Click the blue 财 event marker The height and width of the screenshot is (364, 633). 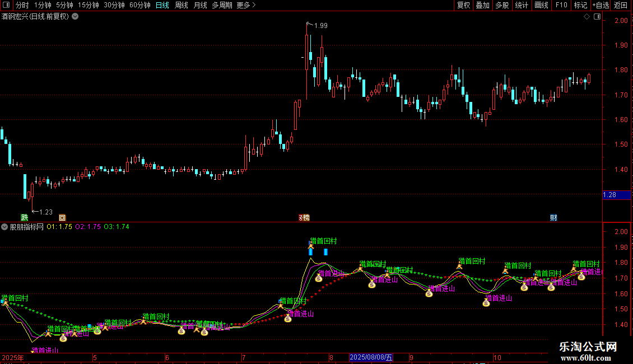click(553, 217)
